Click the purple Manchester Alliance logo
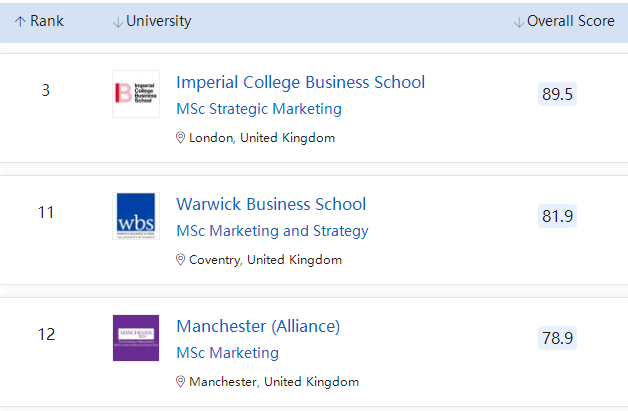 136,337
